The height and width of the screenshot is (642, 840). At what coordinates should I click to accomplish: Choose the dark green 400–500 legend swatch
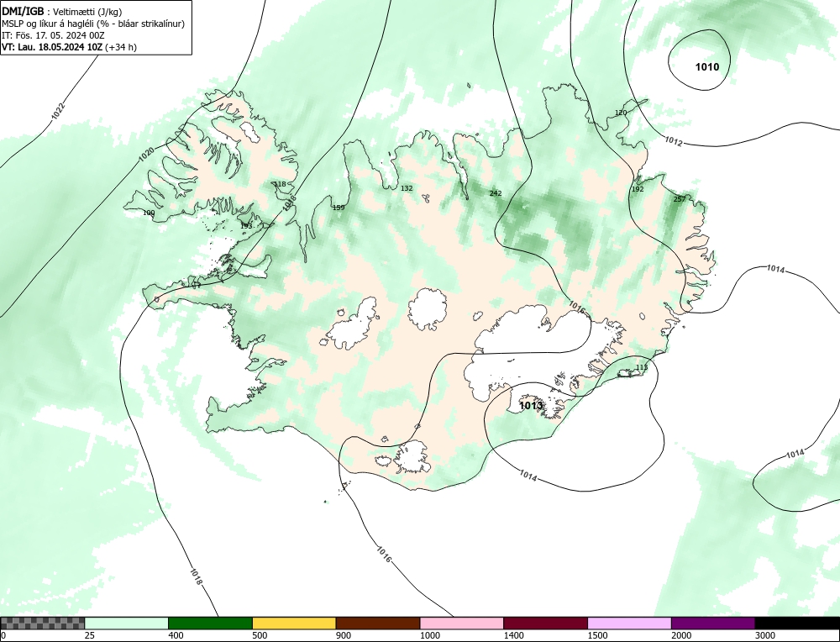pos(210,624)
